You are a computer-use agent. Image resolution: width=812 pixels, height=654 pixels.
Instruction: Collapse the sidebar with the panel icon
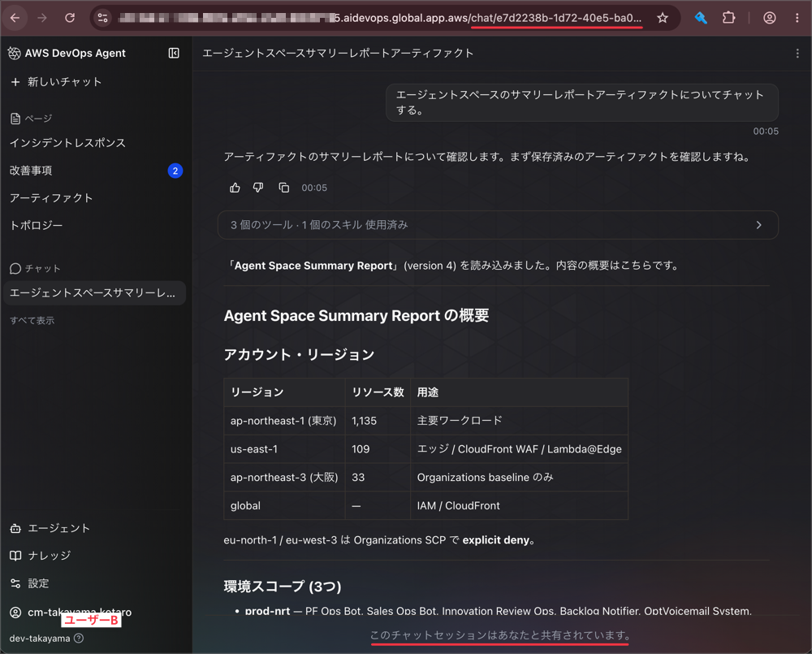click(174, 53)
